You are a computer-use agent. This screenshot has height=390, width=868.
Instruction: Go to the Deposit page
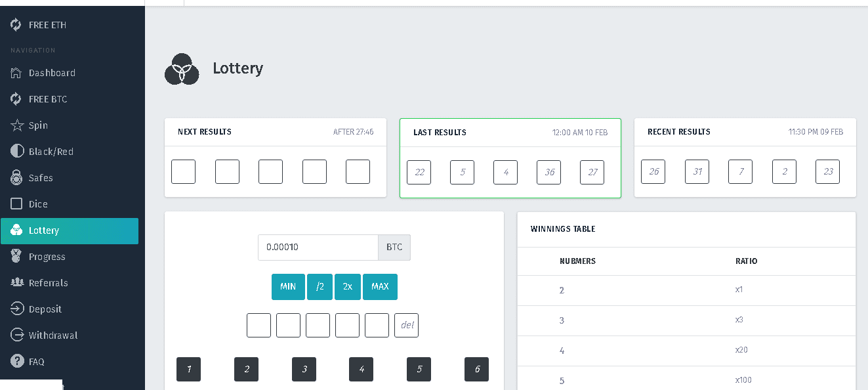pyautogui.click(x=45, y=309)
